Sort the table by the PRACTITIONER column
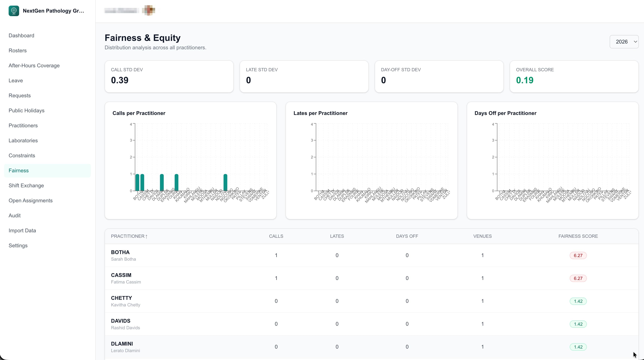Screen dimensions: 644x360 (129, 236)
